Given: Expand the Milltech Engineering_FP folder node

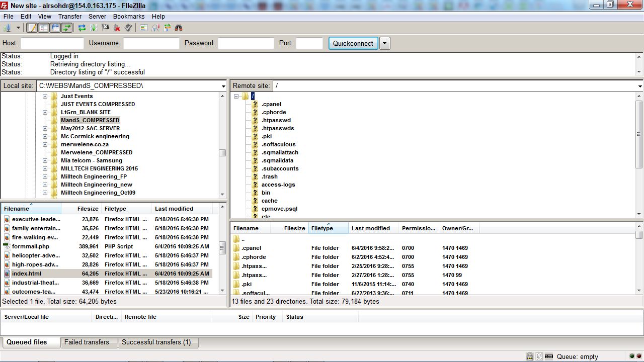Looking at the screenshot, I should coord(45,176).
